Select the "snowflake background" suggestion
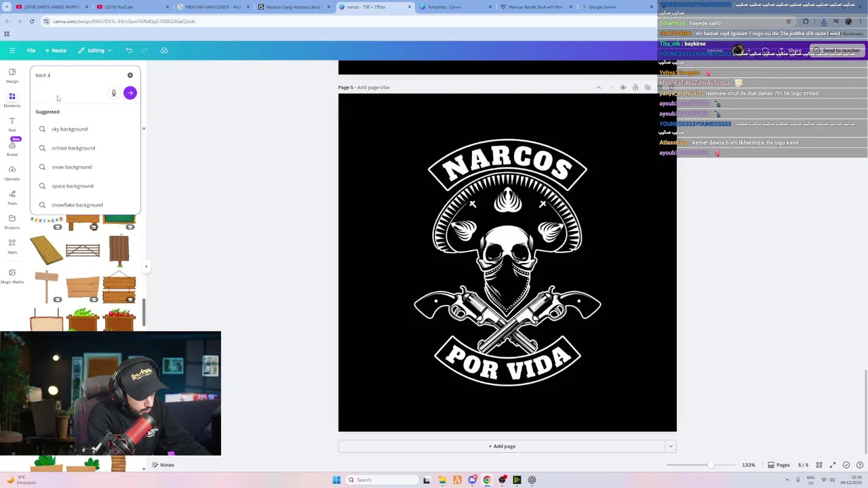 85,205
